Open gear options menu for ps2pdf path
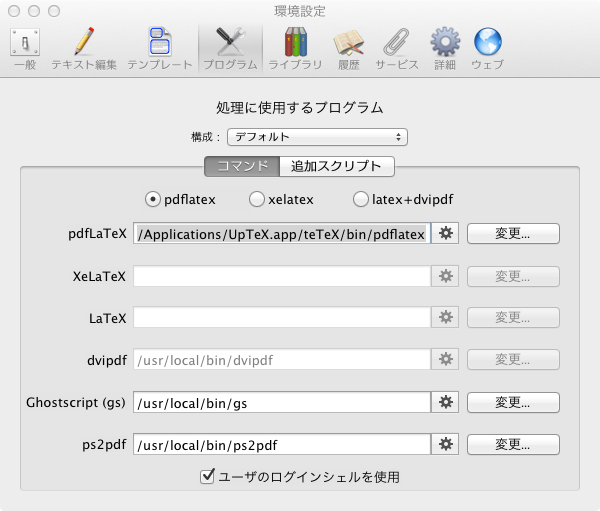600x511 pixels. 445,444
